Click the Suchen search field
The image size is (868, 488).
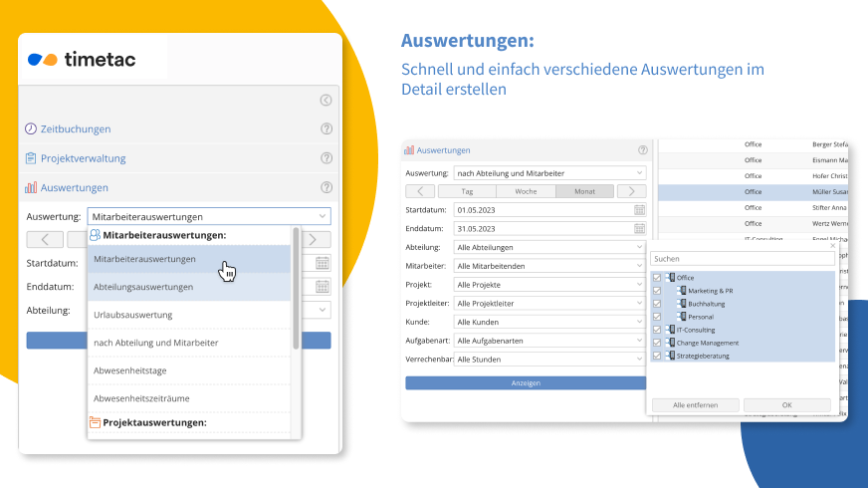(x=743, y=259)
